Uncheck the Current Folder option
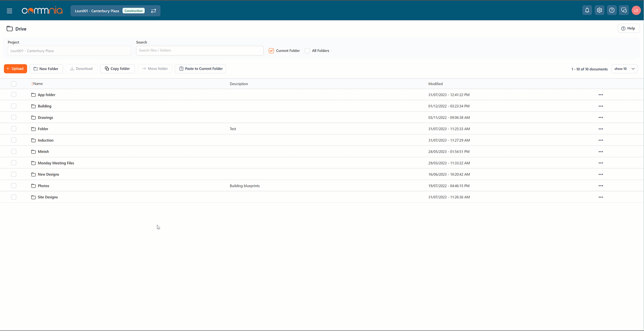Image resolution: width=644 pixels, height=331 pixels. (x=271, y=51)
